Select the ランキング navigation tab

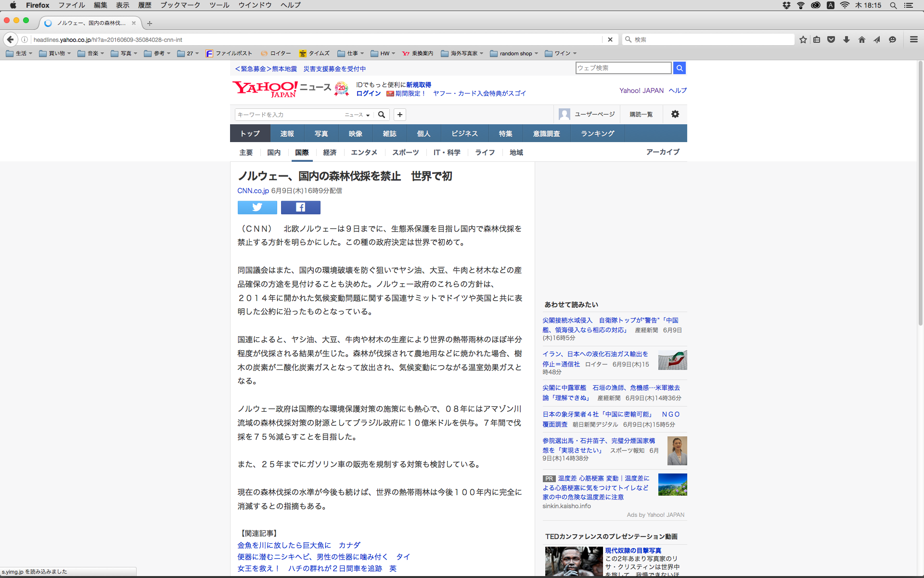(597, 133)
